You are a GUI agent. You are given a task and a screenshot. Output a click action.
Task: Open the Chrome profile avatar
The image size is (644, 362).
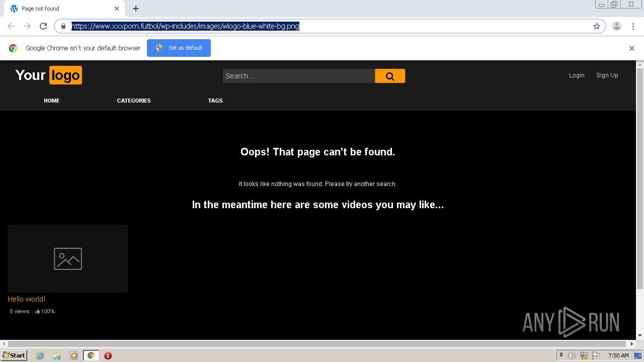coord(617,26)
